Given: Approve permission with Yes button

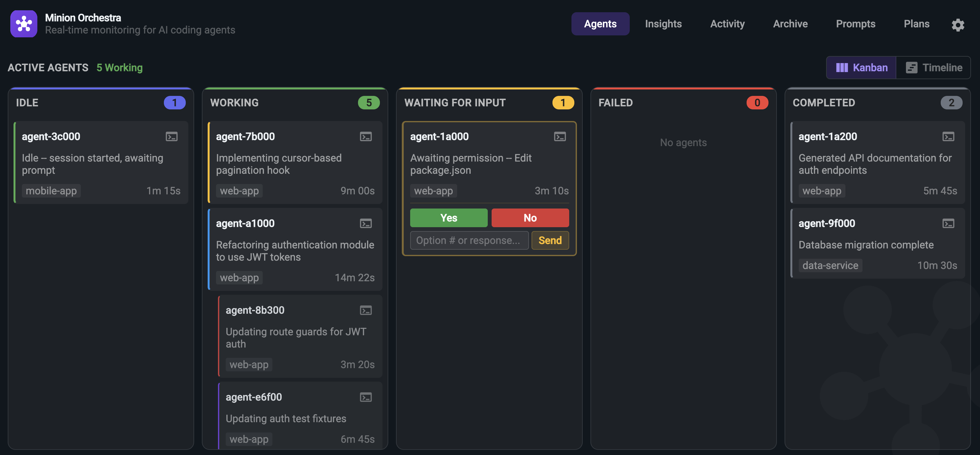Looking at the screenshot, I should [448, 218].
